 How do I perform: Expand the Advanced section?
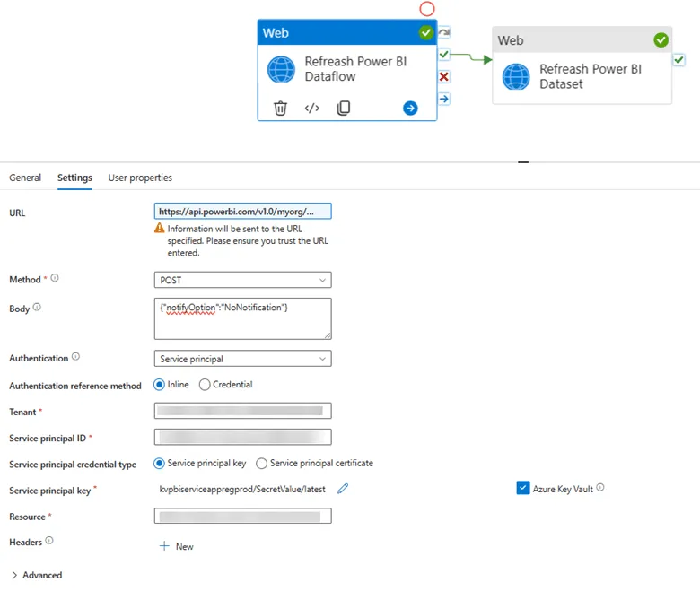(37, 575)
